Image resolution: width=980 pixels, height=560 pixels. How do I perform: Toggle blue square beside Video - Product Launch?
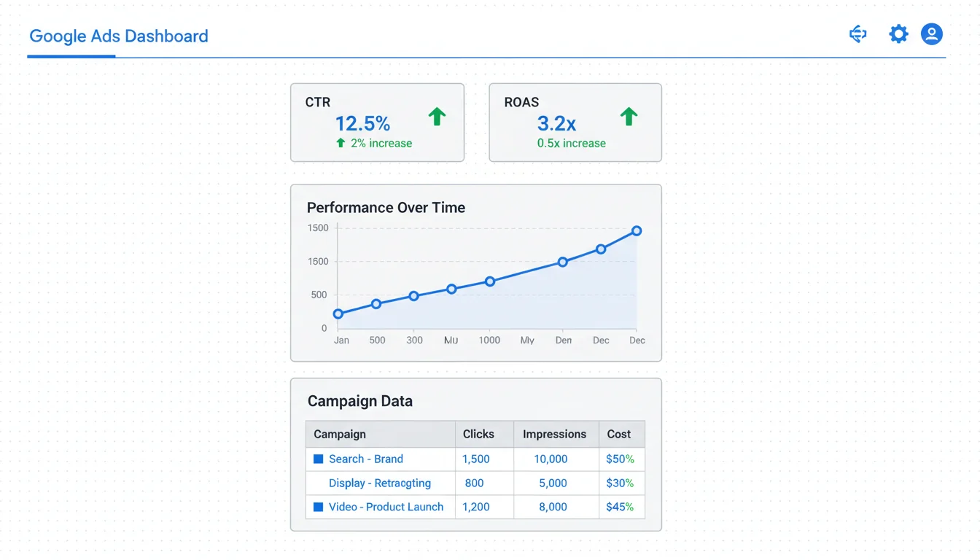pos(319,507)
